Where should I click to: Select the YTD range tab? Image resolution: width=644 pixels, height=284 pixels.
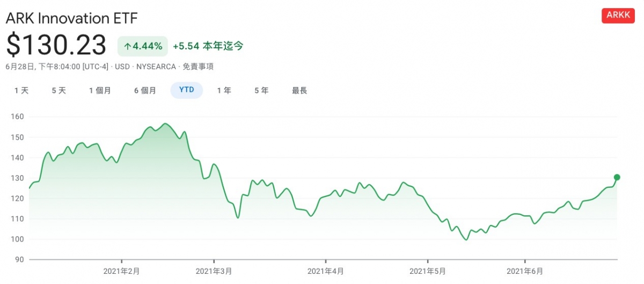(x=187, y=90)
